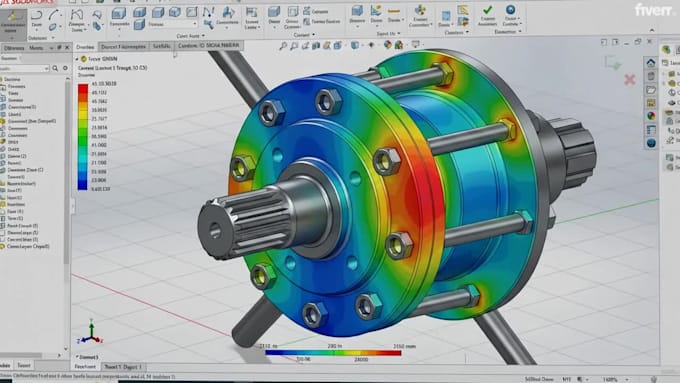The height and width of the screenshot is (383, 680).
Task: Click the splitter handle between left panel and viewport
Action: pos(72,206)
